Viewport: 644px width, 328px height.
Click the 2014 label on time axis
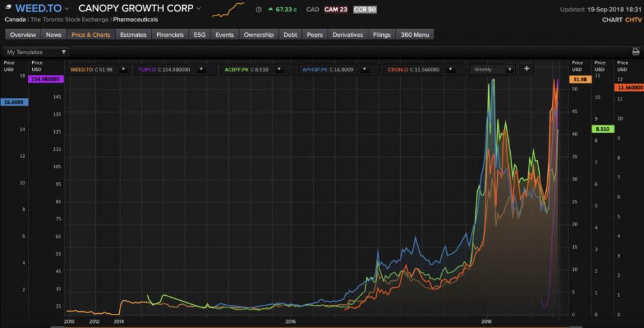pos(118,322)
